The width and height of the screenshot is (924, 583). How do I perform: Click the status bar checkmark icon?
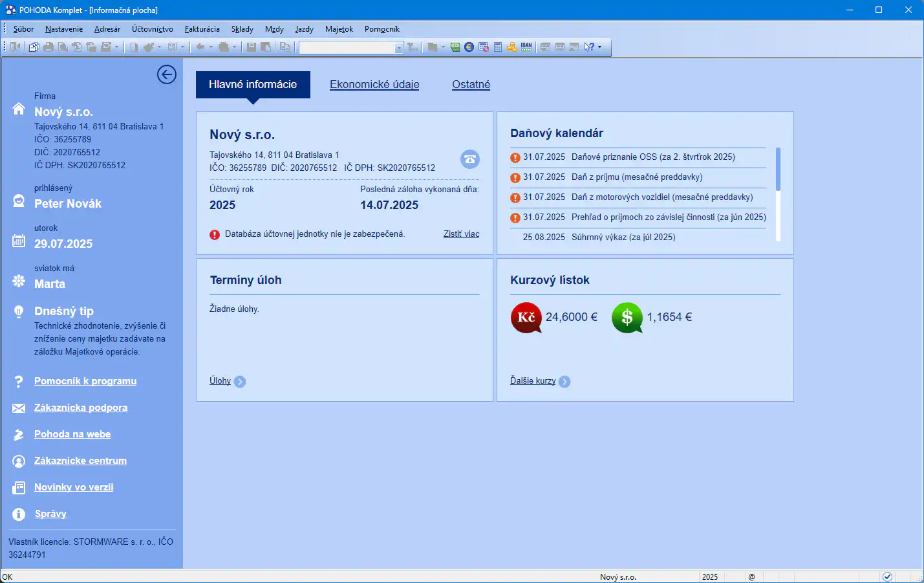[887, 577]
